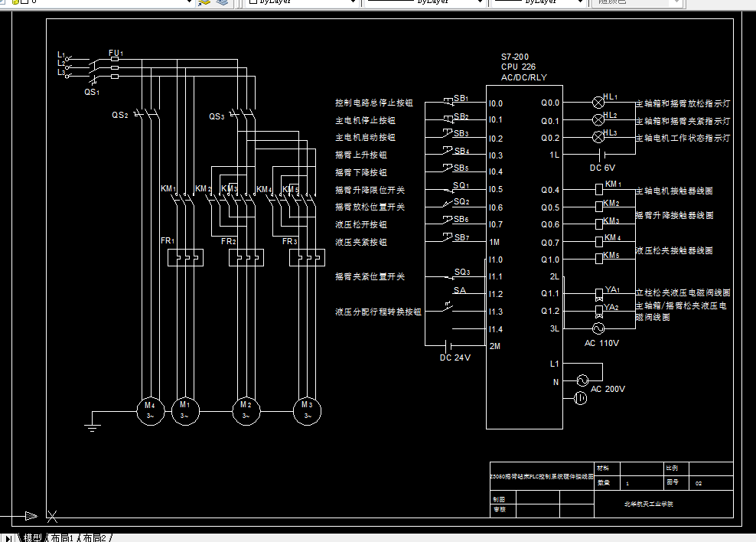Select the 主轴电机工作状态指示灯 text
This screenshot has width=756, height=542.
[683, 138]
